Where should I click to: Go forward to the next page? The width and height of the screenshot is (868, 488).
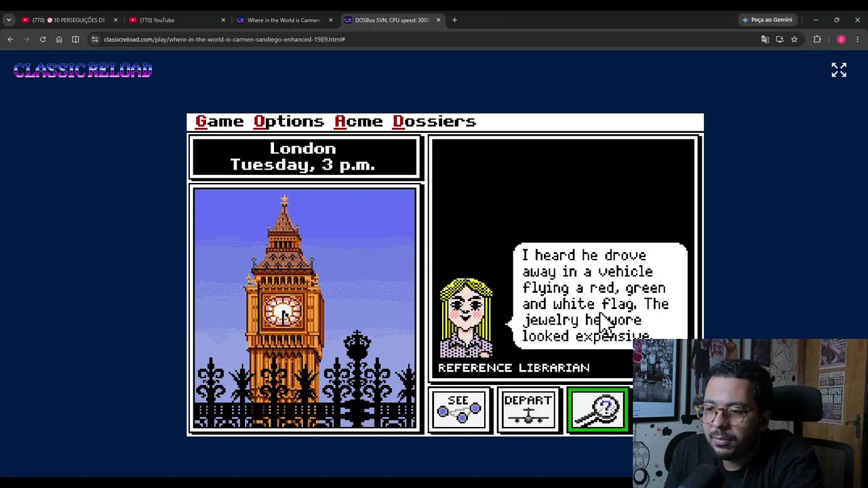coord(26,39)
